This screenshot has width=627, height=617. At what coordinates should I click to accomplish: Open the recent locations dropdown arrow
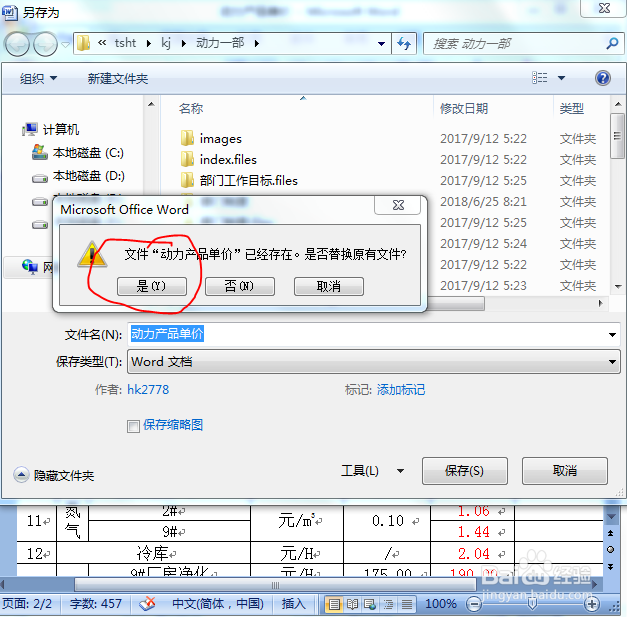(66, 44)
